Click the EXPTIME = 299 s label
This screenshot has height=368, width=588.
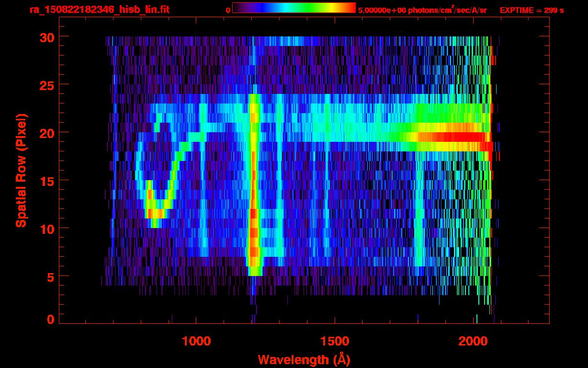(531, 10)
